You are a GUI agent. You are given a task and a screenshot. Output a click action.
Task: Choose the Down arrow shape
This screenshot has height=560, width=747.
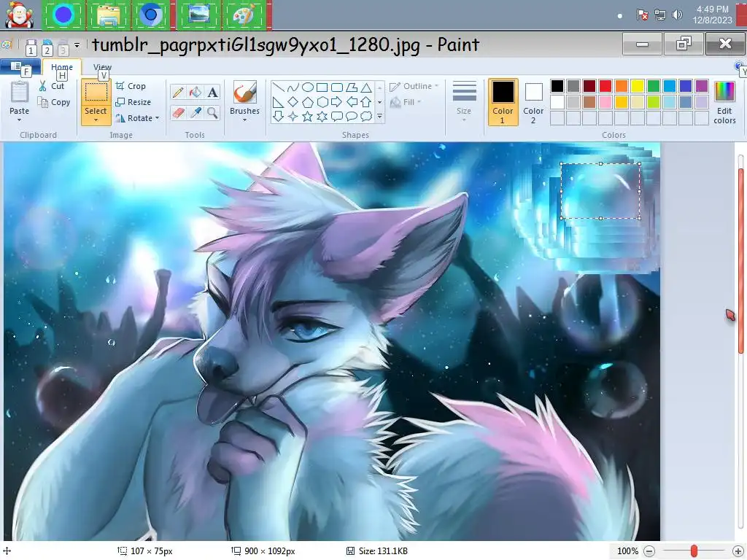pos(278,116)
